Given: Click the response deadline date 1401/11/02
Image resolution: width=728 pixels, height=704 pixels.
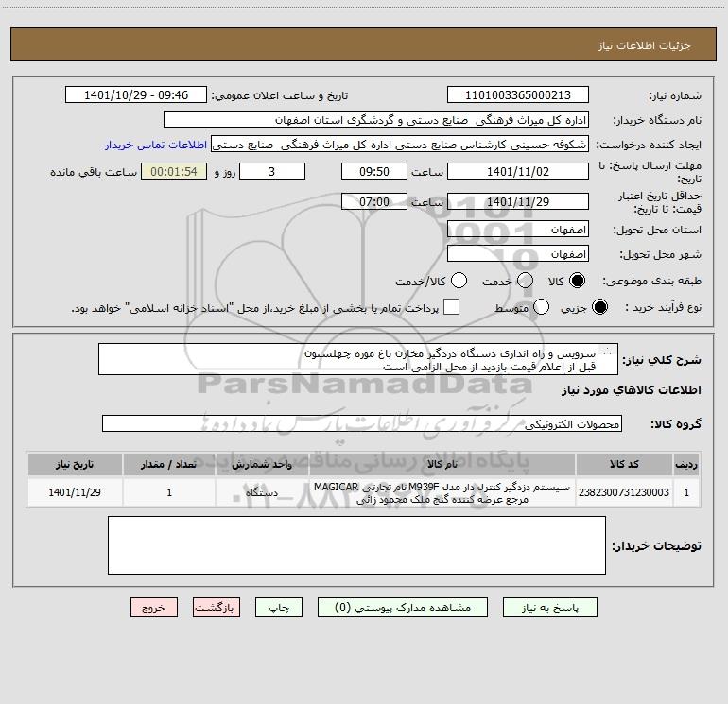Looking at the screenshot, I should coord(518,171).
